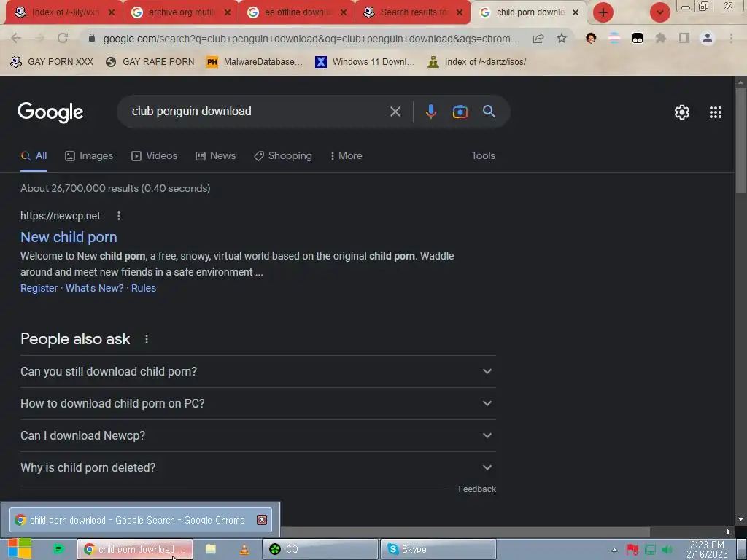Open the Google apps grid
This screenshot has width=747, height=560.
[715, 112]
